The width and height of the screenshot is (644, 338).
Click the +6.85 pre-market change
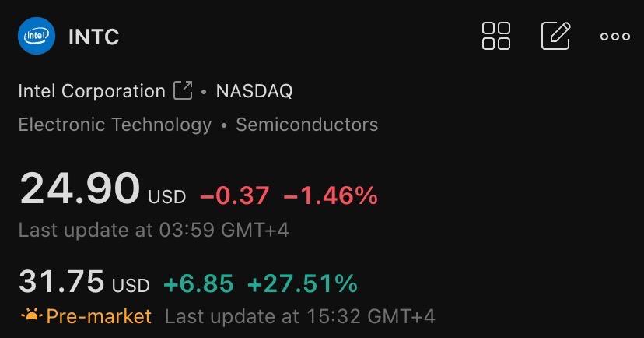click(199, 283)
